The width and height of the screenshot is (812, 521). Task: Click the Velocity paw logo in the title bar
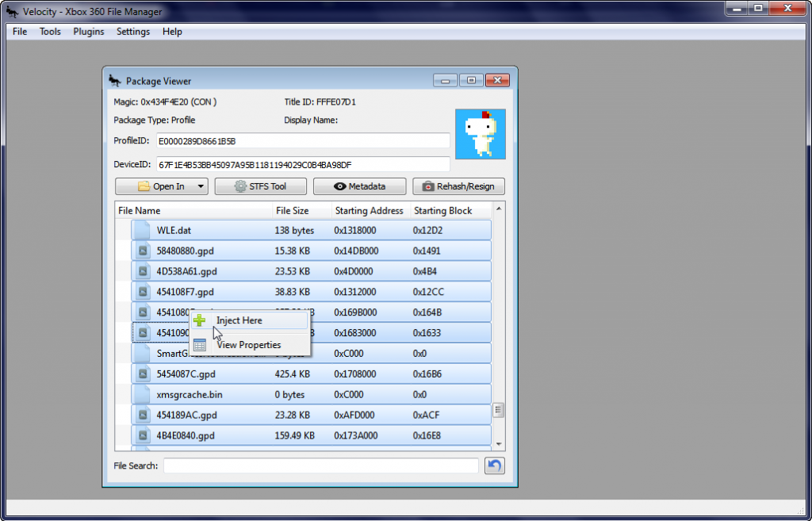tap(12, 11)
